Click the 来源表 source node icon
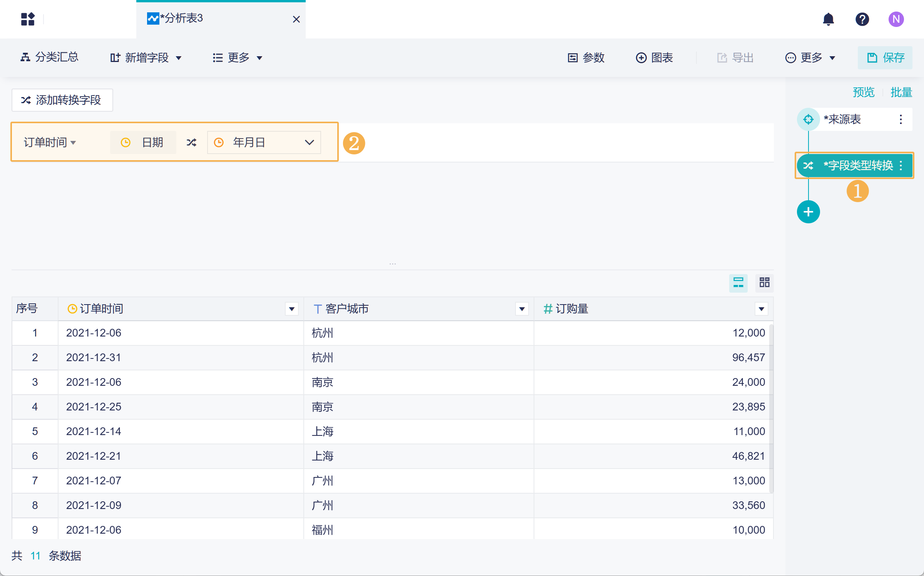The height and width of the screenshot is (576, 924). coord(808,119)
